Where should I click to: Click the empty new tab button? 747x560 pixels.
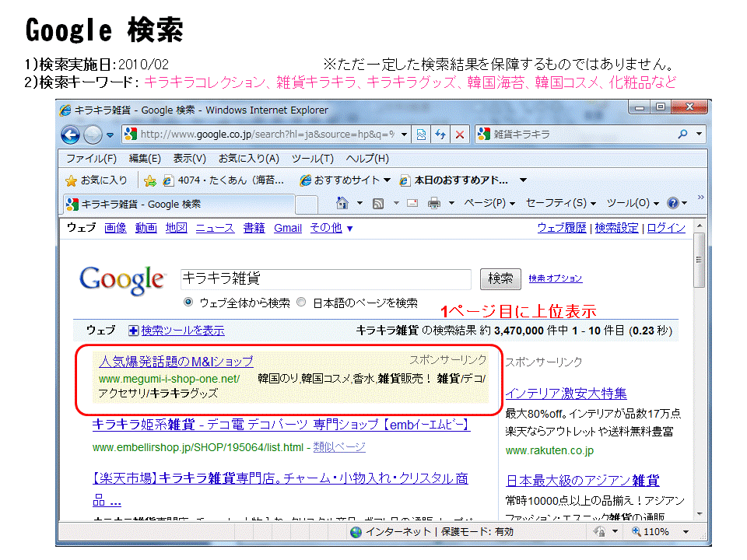[x=307, y=205]
